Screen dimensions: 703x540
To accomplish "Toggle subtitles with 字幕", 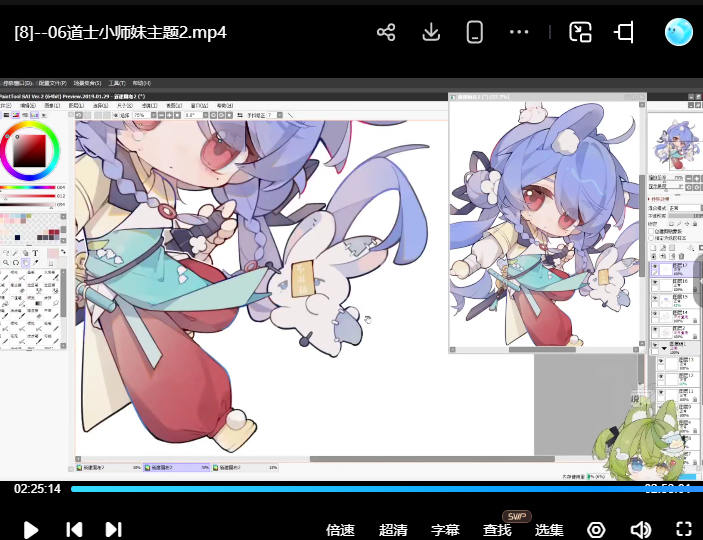I will tap(445, 530).
